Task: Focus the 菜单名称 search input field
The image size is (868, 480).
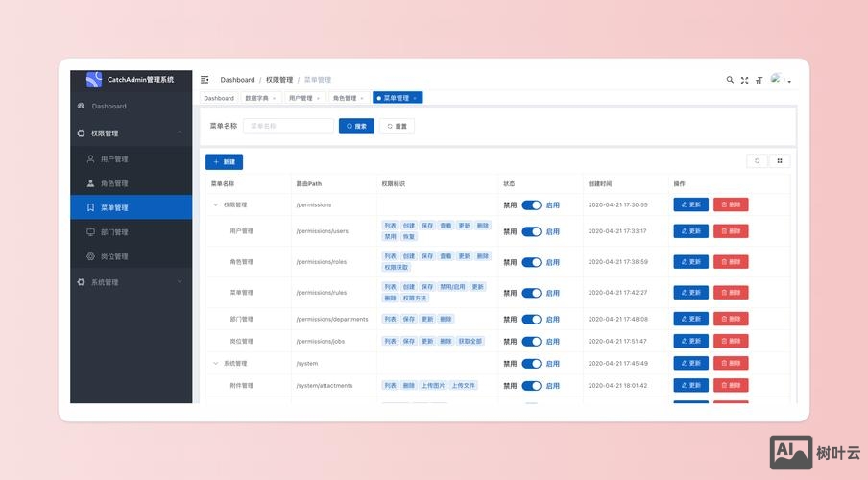Action: (288, 126)
